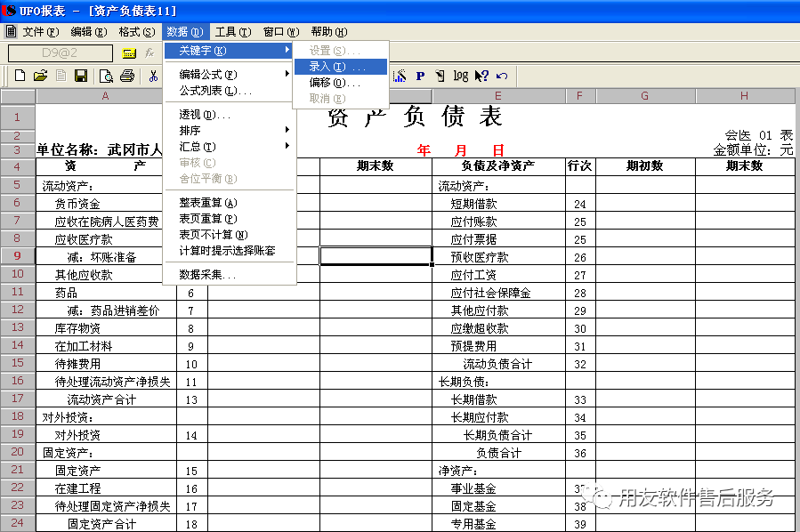Open the 帮助(H) menu

pyautogui.click(x=329, y=32)
